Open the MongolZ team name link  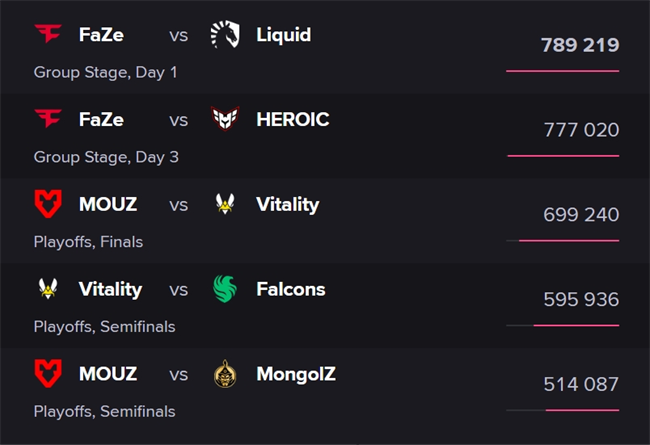[x=296, y=374]
